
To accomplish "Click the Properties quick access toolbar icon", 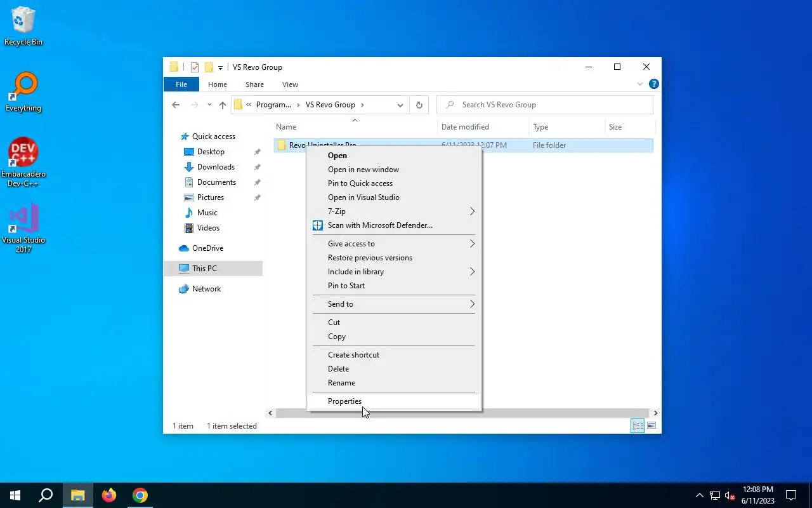I will pyautogui.click(x=195, y=67).
